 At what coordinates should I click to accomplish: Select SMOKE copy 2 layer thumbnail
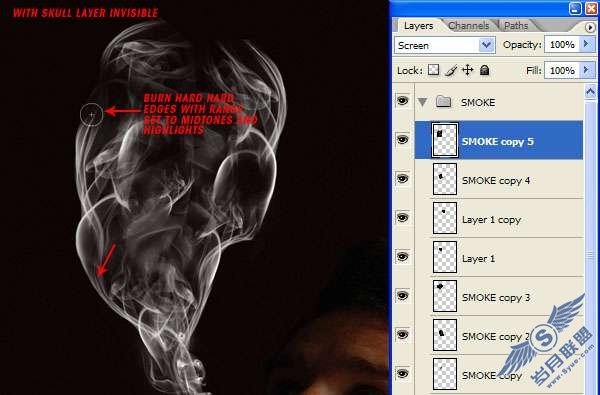(445, 335)
